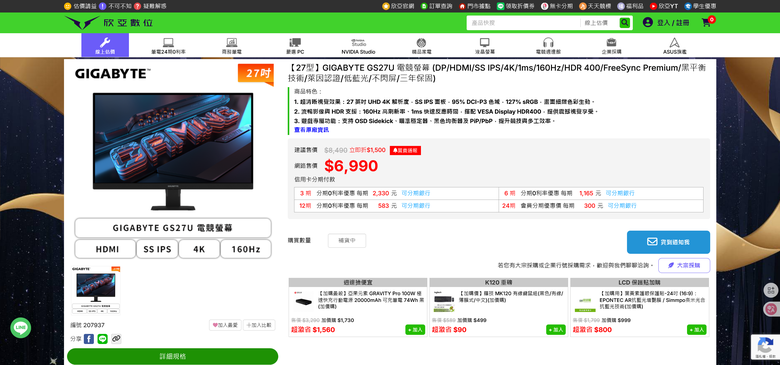780x365 pixels.
Task: Open the NVIDIA Studio category
Action: click(x=358, y=46)
